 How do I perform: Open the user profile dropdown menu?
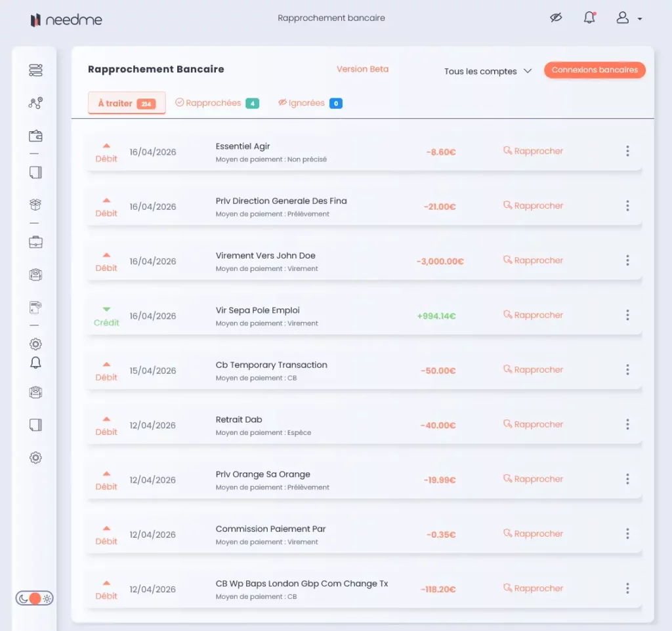click(628, 18)
